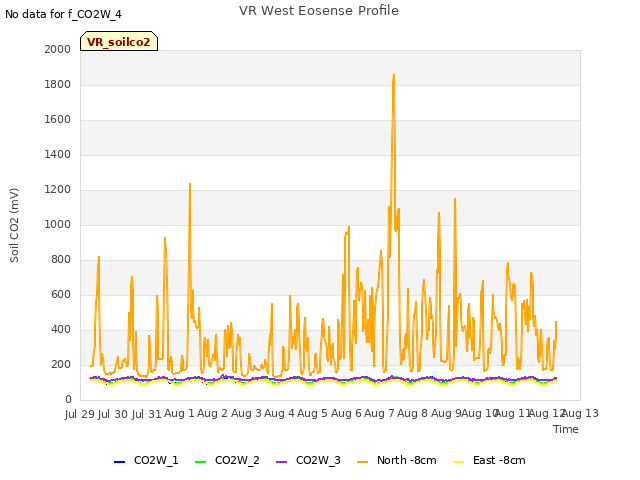Click the orange spike peak near Aug 9
The height and width of the screenshot is (480, 640).
455,199
